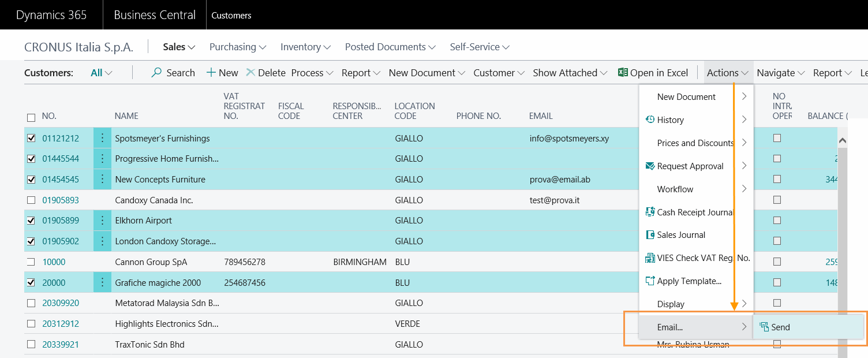Click VAT number 254687456
Screen dimensions: 868x358
coord(245,283)
